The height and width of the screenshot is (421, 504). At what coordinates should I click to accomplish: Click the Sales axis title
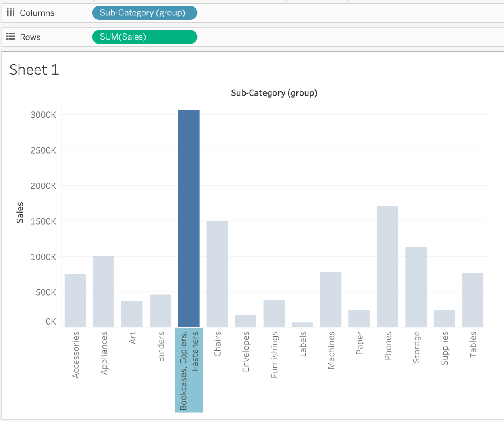(x=20, y=212)
